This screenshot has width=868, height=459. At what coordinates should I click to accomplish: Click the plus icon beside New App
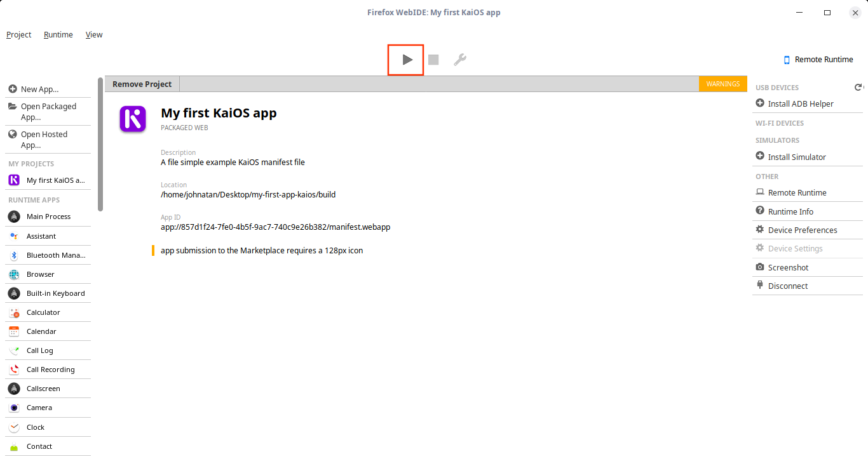tap(13, 89)
